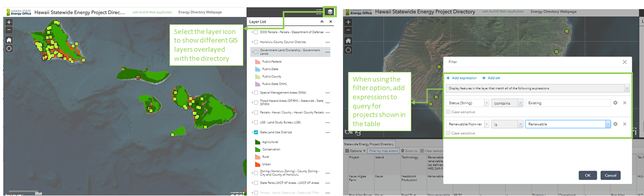This screenshot has width=644, height=196.
Task: Click Add expression link
Action: click(x=461, y=78)
